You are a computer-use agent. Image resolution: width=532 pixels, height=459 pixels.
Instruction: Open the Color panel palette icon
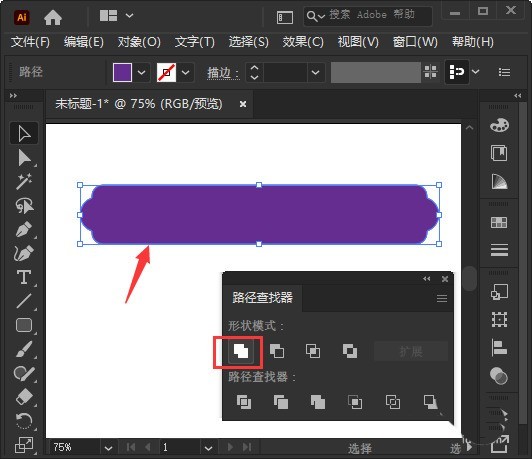coord(499,125)
